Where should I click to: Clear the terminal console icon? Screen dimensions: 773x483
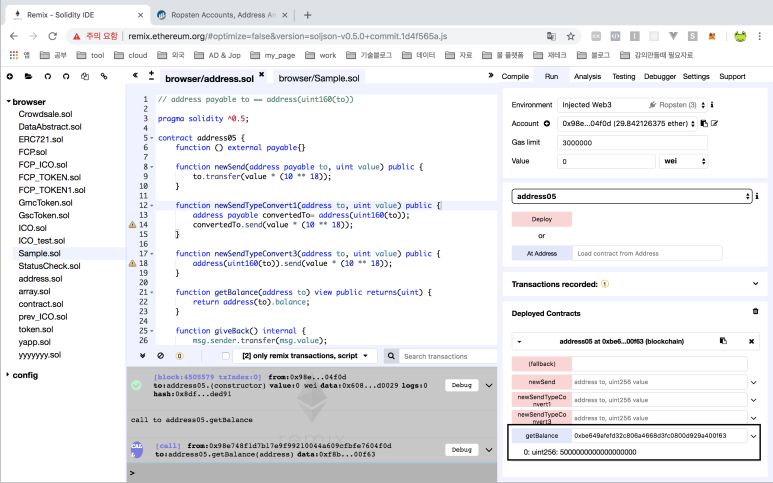pos(160,356)
